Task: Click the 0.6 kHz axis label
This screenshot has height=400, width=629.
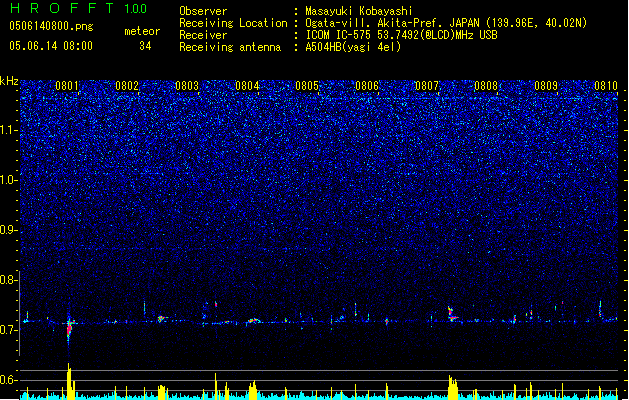Action: coord(8,380)
